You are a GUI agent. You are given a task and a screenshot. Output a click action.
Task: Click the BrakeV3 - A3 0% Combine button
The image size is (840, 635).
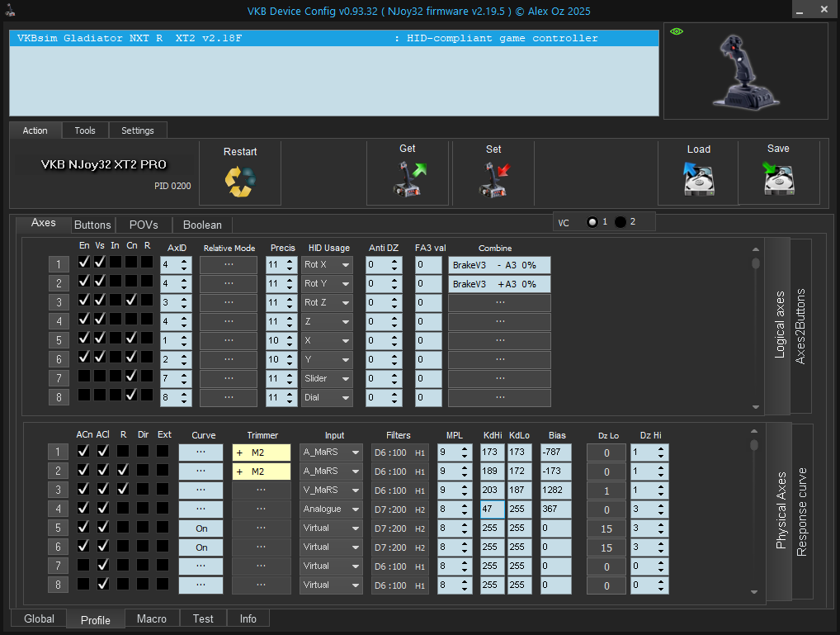pyautogui.click(x=499, y=265)
